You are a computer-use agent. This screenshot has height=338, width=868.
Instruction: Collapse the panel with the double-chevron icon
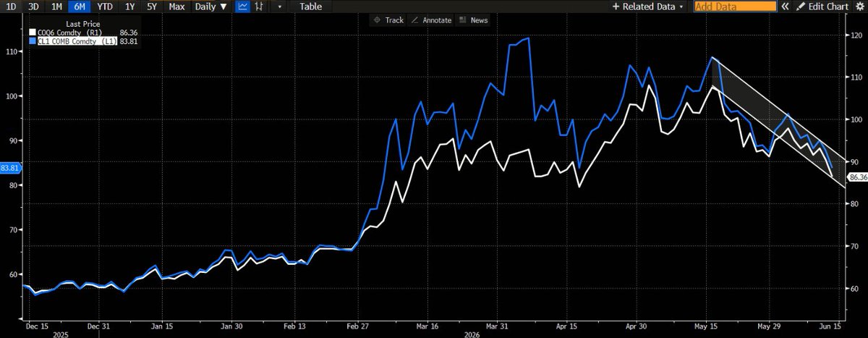tap(786, 7)
